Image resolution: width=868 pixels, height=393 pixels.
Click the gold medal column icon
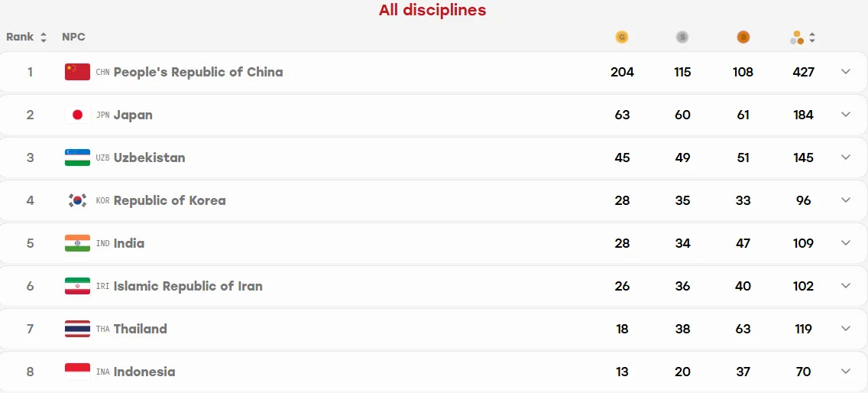click(x=622, y=37)
